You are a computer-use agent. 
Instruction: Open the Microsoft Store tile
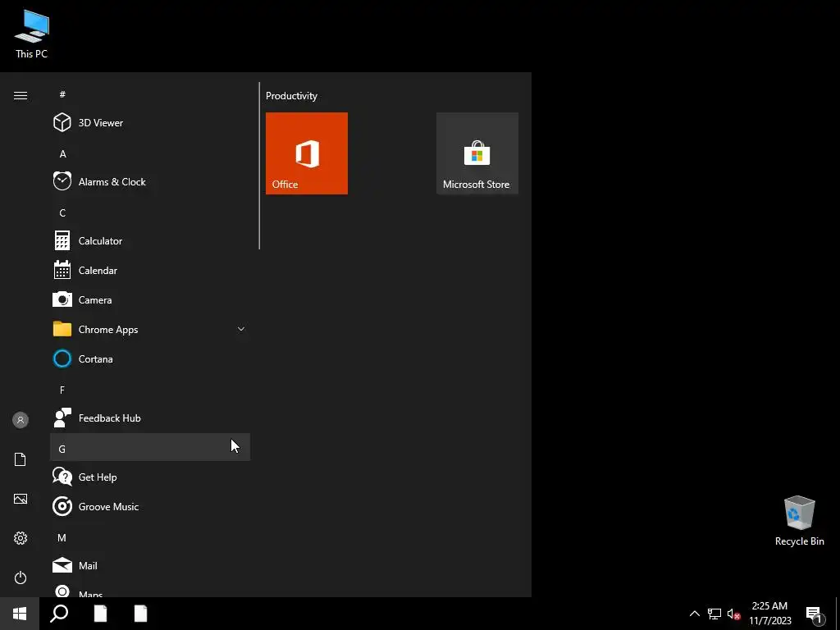[x=477, y=153]
